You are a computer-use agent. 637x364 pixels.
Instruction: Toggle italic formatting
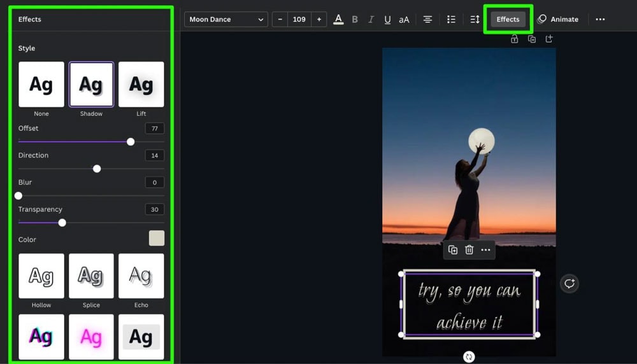(371, 20)
